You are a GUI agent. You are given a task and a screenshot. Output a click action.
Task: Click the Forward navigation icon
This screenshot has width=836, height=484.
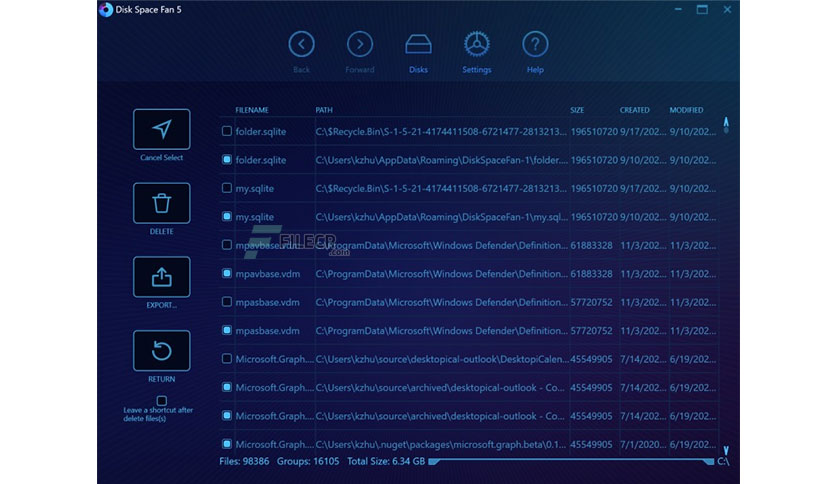pyautogui.click(x=360, y=44)
